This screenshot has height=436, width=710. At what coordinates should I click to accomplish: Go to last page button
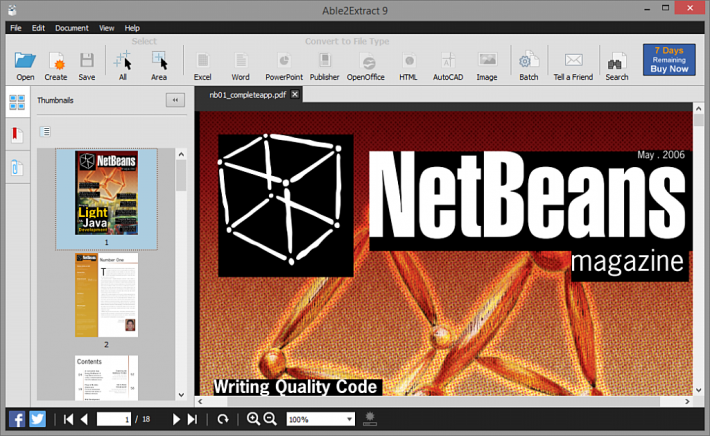pos(192,419)
